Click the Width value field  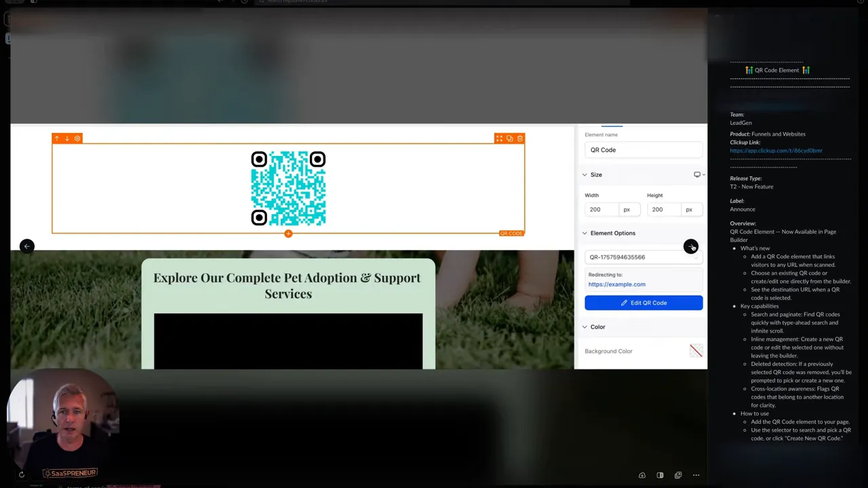[x=602, y=209]
